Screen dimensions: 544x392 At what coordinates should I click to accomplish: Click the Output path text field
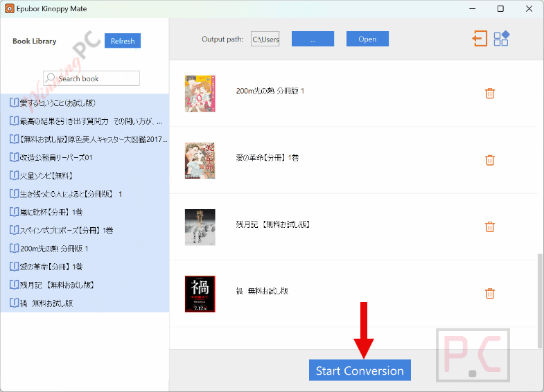265,39
